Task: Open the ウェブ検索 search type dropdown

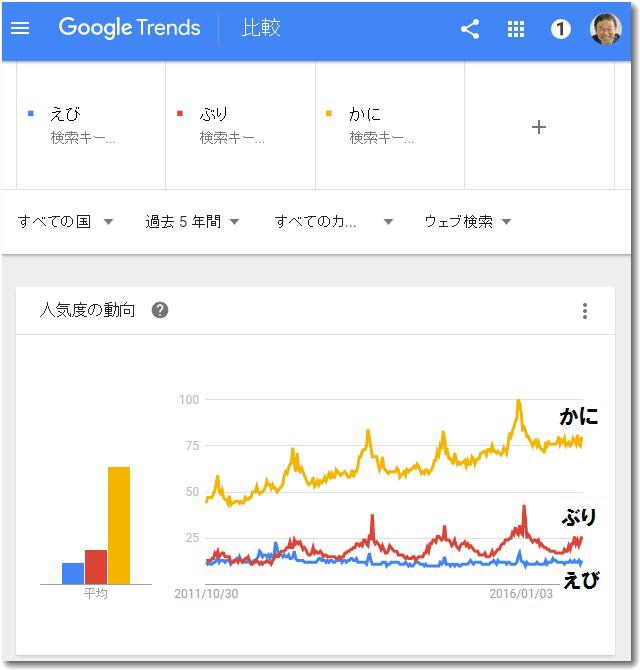Action: pos(467,221)
